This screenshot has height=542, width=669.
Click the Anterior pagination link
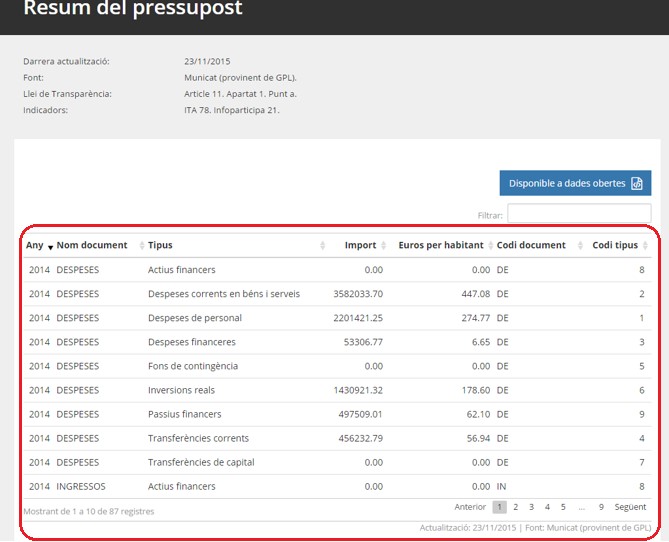(470, 507)
